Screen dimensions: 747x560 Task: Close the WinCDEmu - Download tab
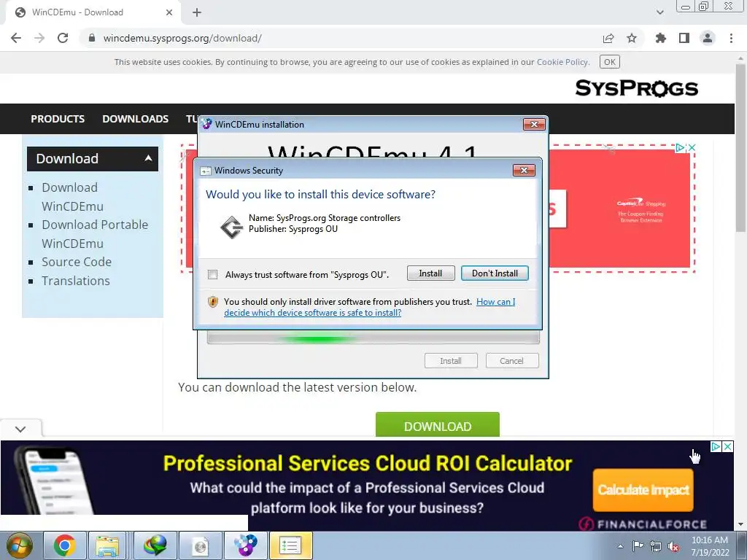click(169, 12)
